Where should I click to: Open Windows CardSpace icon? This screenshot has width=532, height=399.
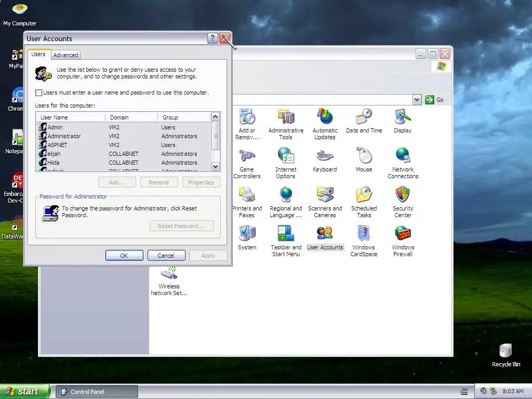364,241
